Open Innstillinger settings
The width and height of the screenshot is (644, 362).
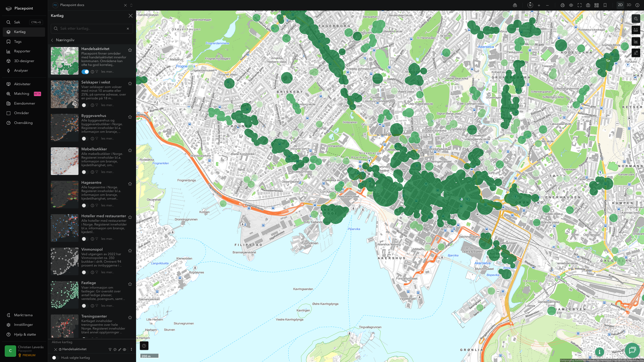[x=24, y=325]
